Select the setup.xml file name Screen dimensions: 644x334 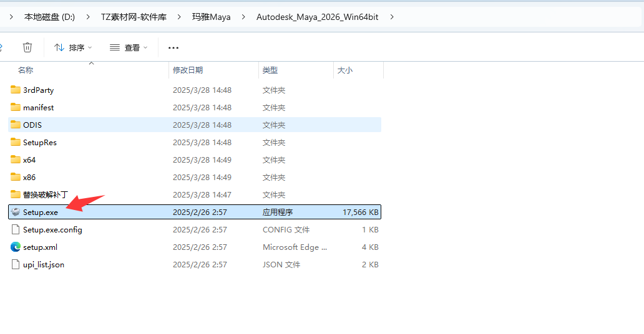(x=40, y=247)
